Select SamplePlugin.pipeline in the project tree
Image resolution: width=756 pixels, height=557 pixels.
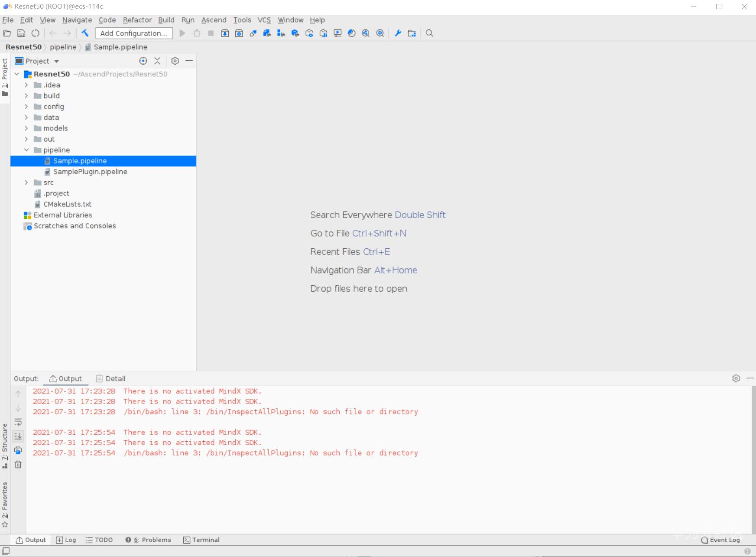click(x=90, y=172)
